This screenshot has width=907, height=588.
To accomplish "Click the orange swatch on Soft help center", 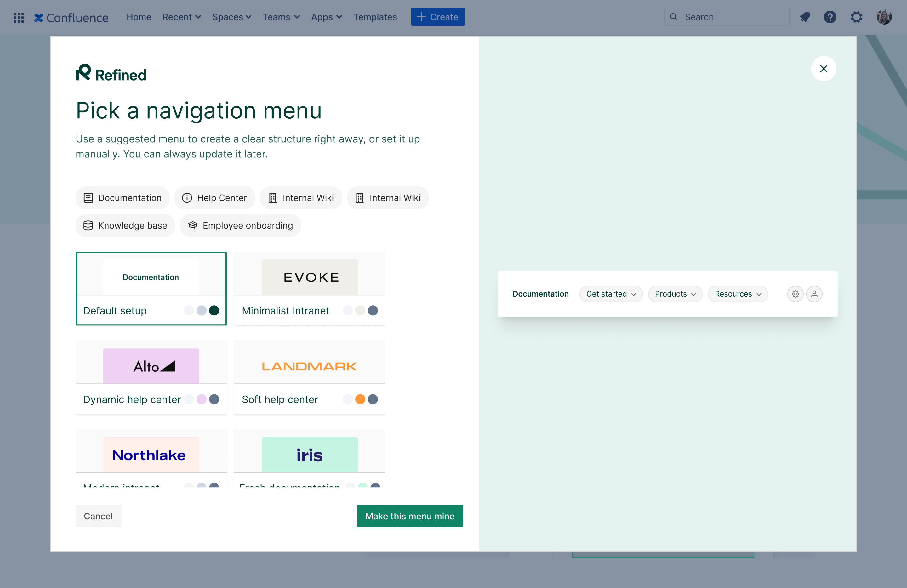I will click(360, 399).
